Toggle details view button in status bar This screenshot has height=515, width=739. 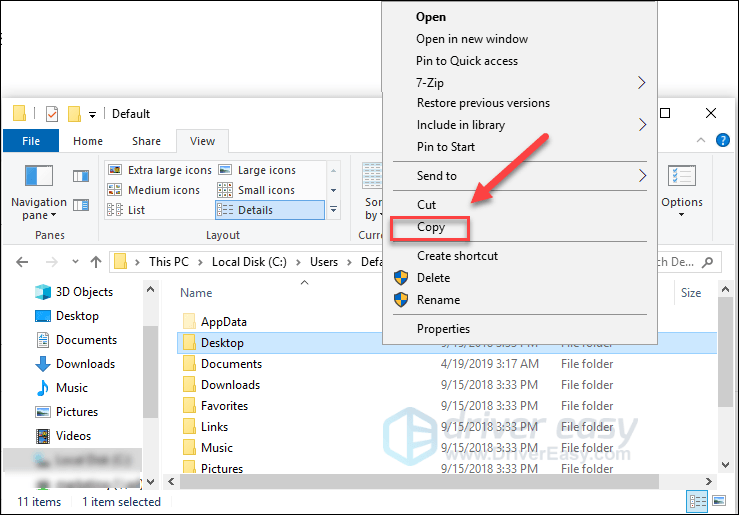(x=697, y=501)
